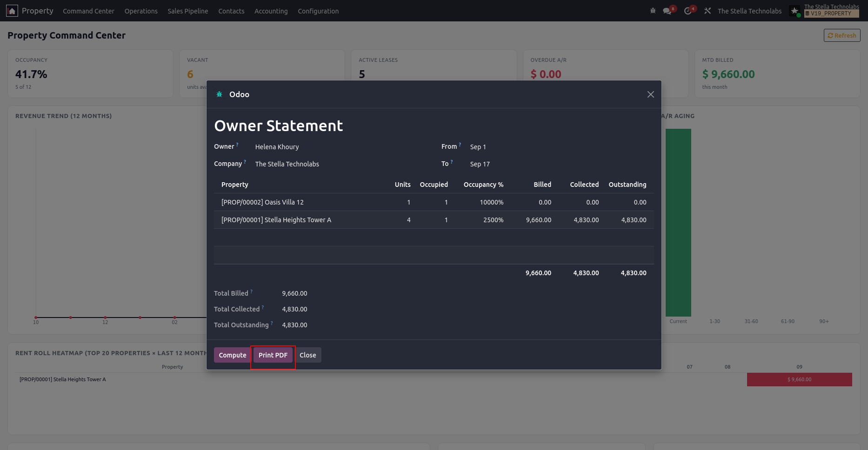This screenshot has height=450, width=868.
Task: Sort by the Billed column header
Action: pos(542,185)
